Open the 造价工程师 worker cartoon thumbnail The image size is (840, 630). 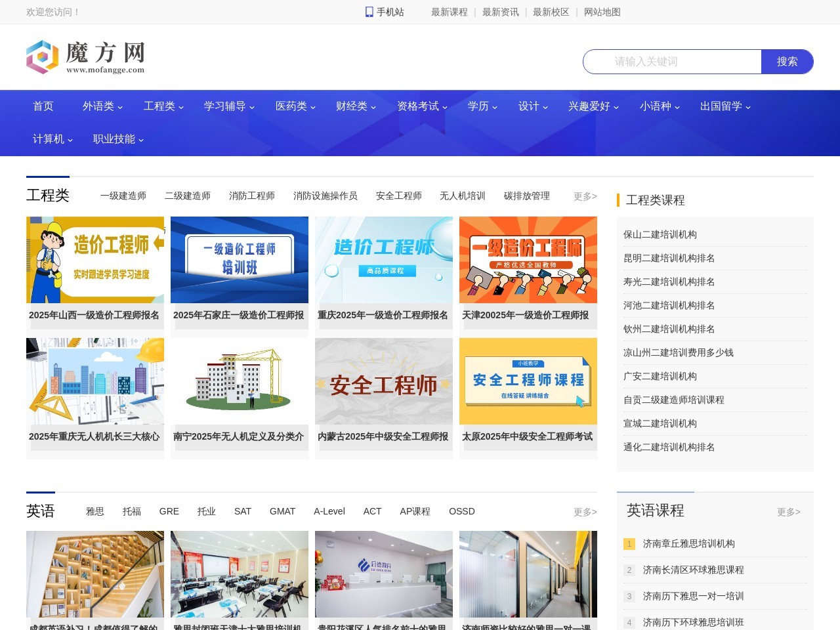(x=95, y=260)
